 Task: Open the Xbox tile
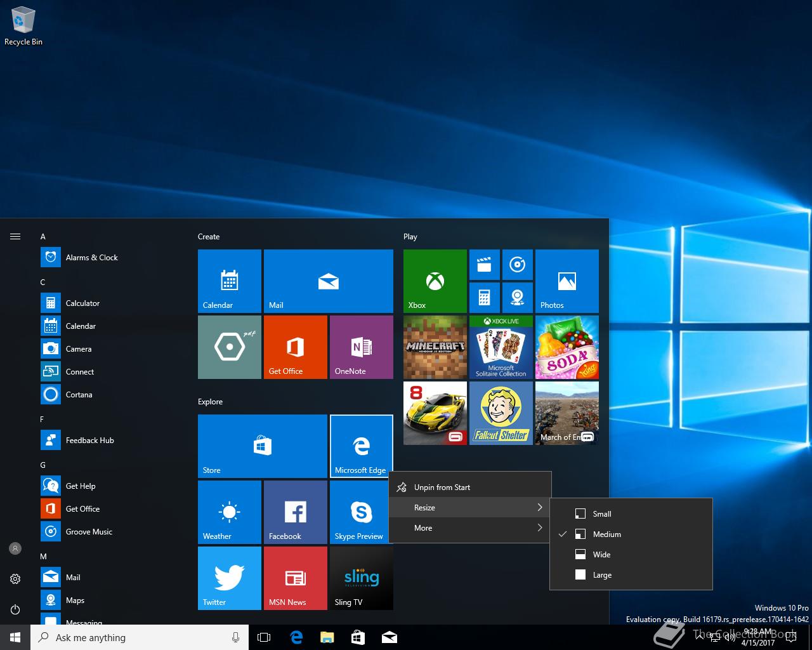(435, 281)
